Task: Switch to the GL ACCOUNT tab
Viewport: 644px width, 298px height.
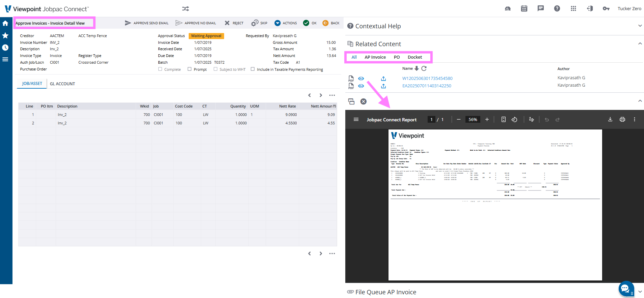Action: tap(62, 84)
